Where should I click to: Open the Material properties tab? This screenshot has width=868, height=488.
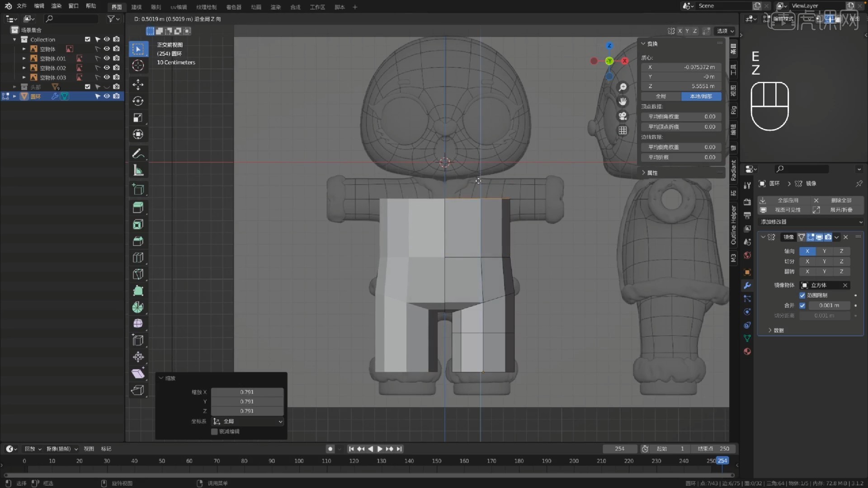pyautogui.click(x=747, y=352)
